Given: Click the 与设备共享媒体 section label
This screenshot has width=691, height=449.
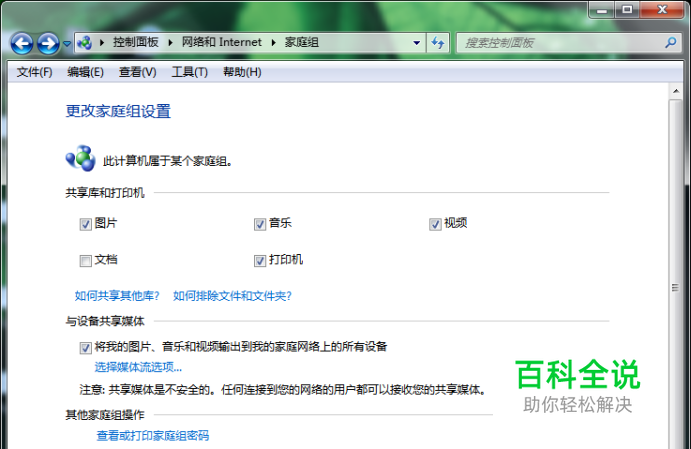Looking at the screenshot, I should click(x=105, y=321).
